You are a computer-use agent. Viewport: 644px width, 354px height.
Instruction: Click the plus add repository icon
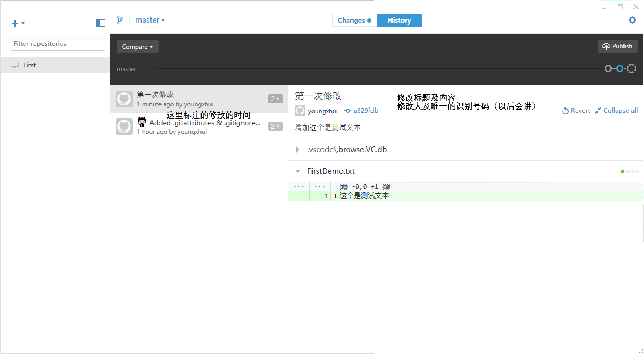point(15,23)
